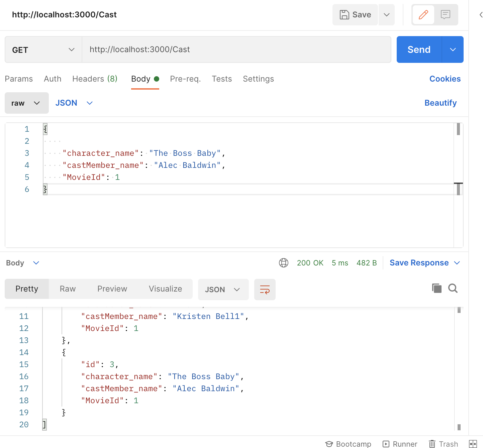Click the "Alec Baldwin" value in request editor

click(x=187, y=165)
